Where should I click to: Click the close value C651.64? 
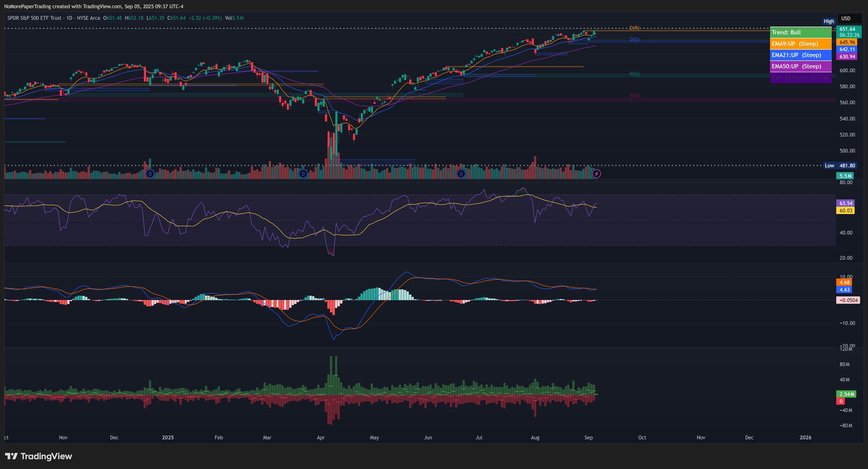coord(177,18)
